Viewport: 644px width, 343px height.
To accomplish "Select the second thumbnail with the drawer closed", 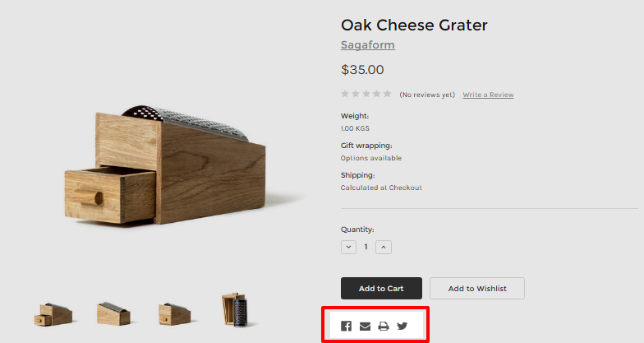I will click(113, 313).
